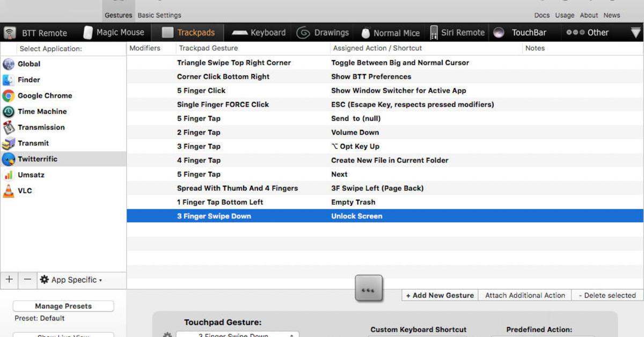Sort by Trackpad Gesture column header

253,48
